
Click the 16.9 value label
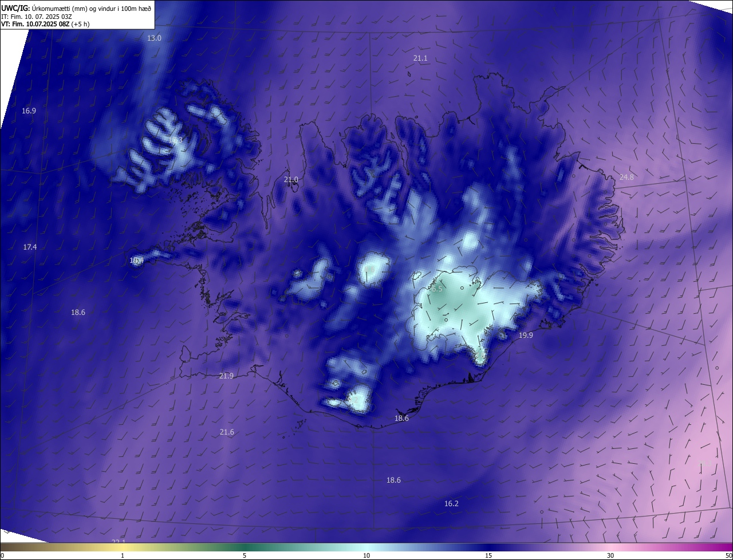29,111
